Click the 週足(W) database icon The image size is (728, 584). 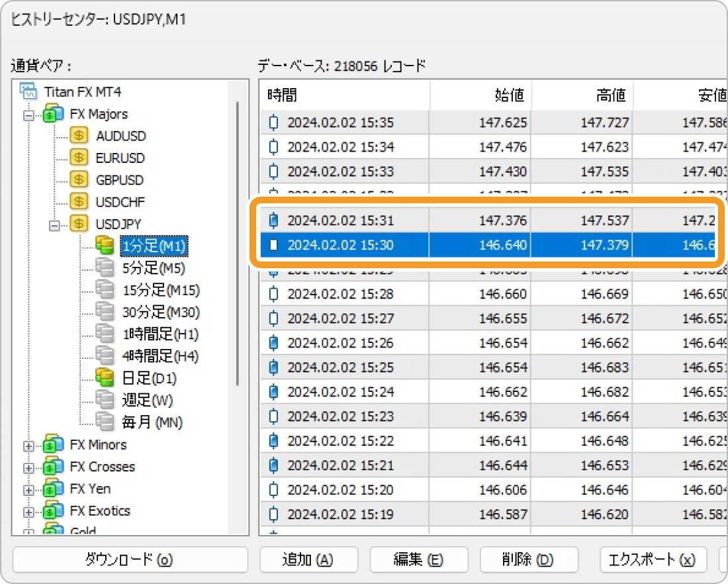tap(105, 399)
